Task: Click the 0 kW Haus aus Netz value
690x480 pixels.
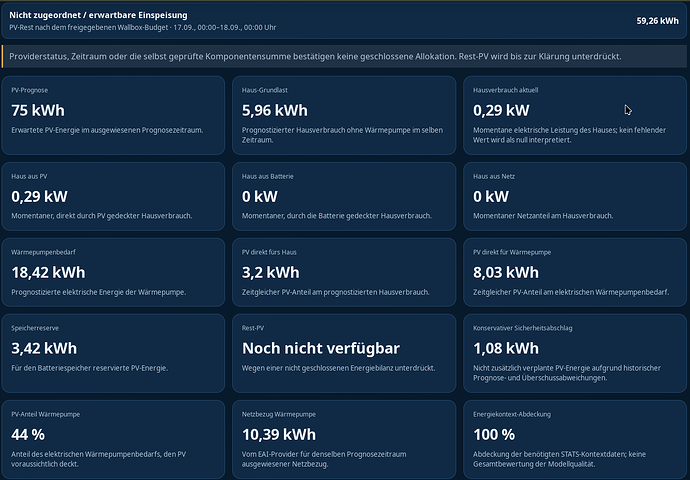Action: (x=491, y=196)
